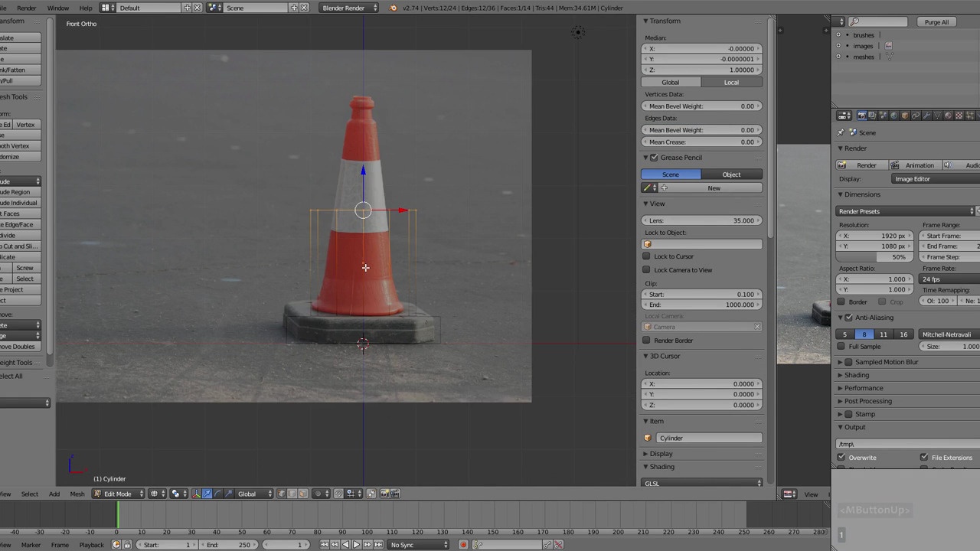980x551 pixels.
Task: Switch to face select mode icon
Action: click(302, 494)
